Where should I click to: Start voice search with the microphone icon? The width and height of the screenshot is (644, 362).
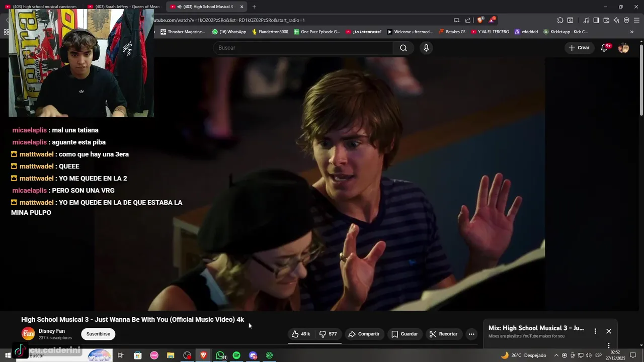click(426, 48)
